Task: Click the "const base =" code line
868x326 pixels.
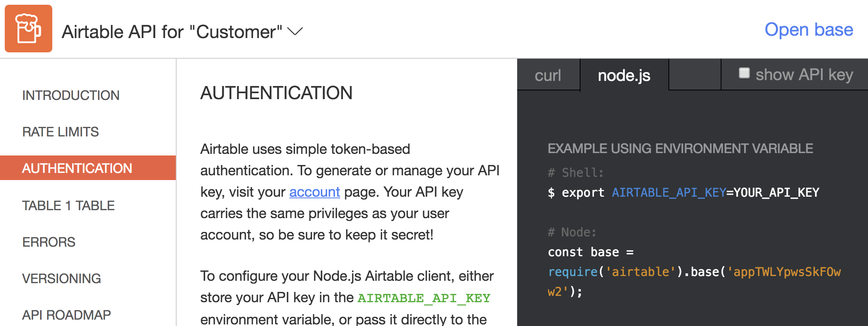Action: 591,252
